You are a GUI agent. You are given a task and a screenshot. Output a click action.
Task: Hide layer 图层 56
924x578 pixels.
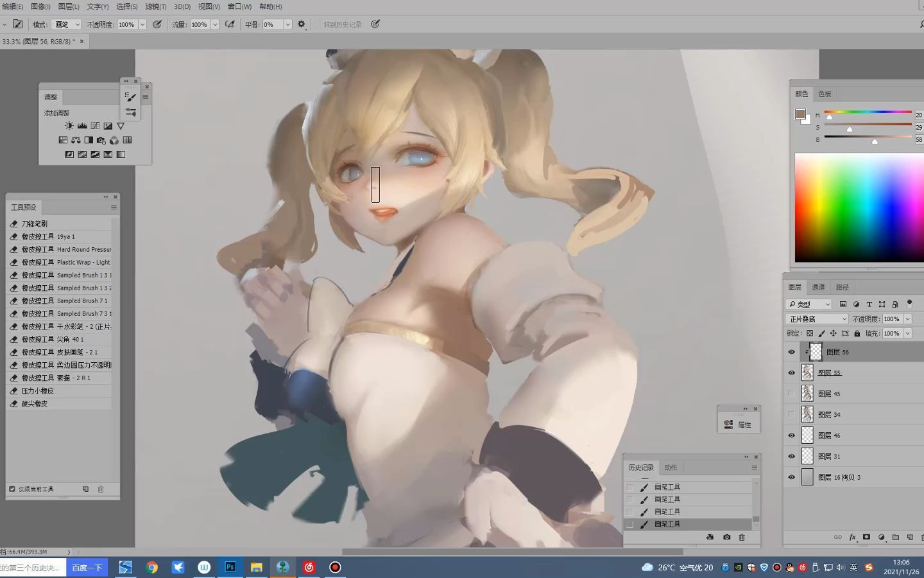coord(791,352)
